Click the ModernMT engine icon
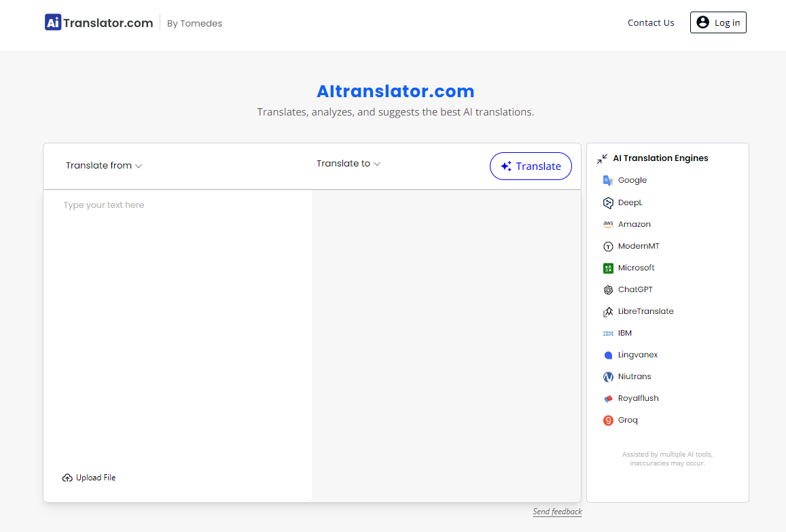 (608, 246)
